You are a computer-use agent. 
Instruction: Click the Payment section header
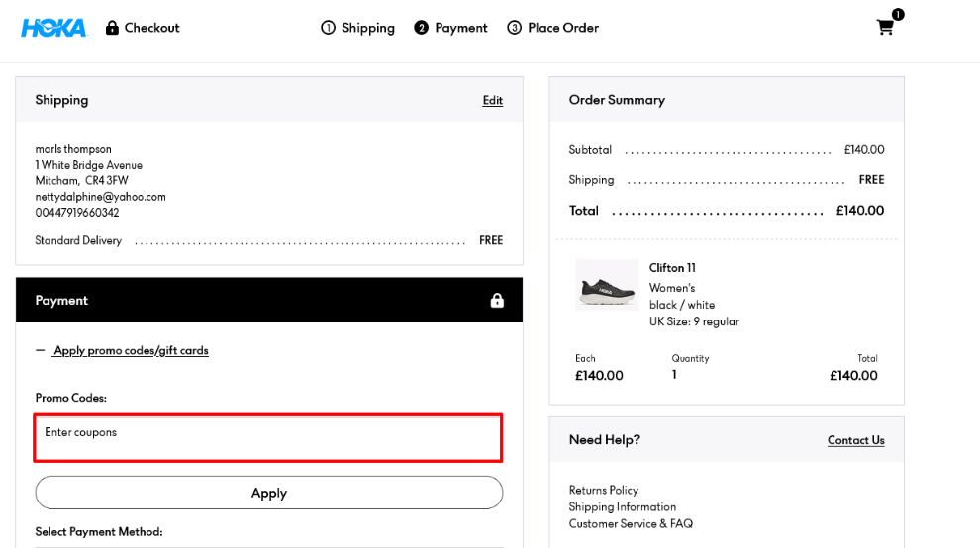tap(268, 300)
